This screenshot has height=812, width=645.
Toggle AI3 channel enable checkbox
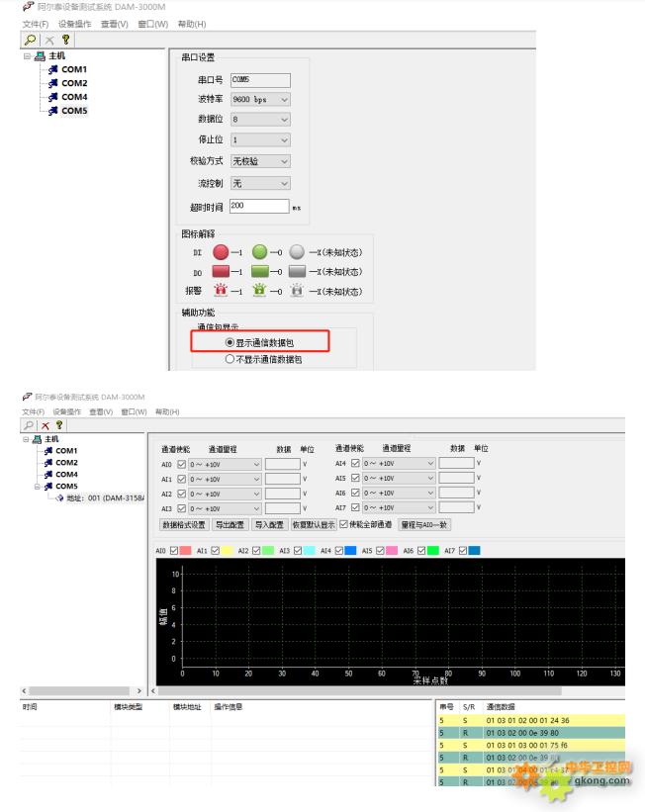[181, 508]
